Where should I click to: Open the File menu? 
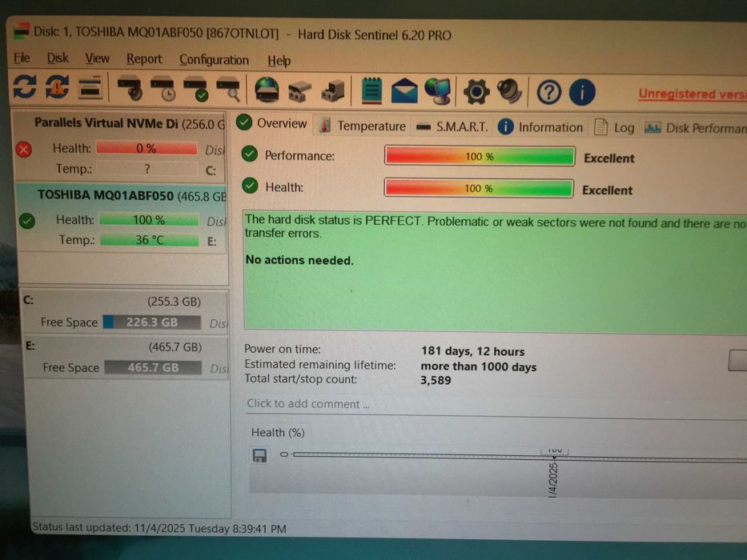[x=22, y=58]
